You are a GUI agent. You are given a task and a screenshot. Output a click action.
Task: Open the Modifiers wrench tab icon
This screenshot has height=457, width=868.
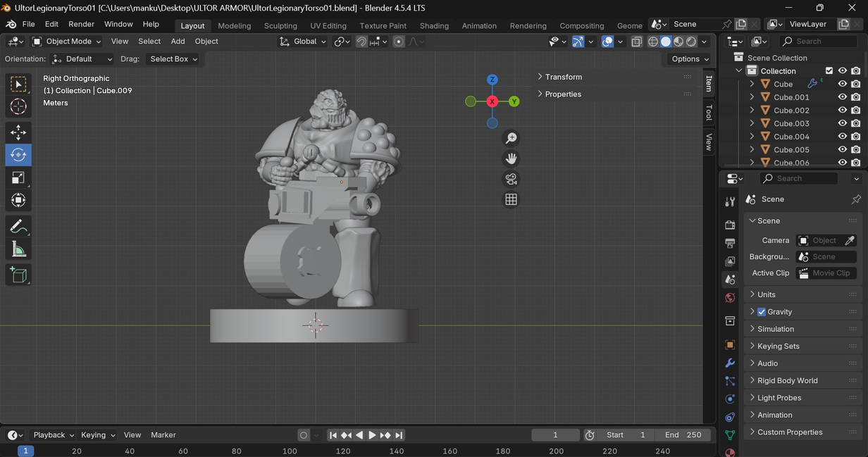(x=730, y=363)
